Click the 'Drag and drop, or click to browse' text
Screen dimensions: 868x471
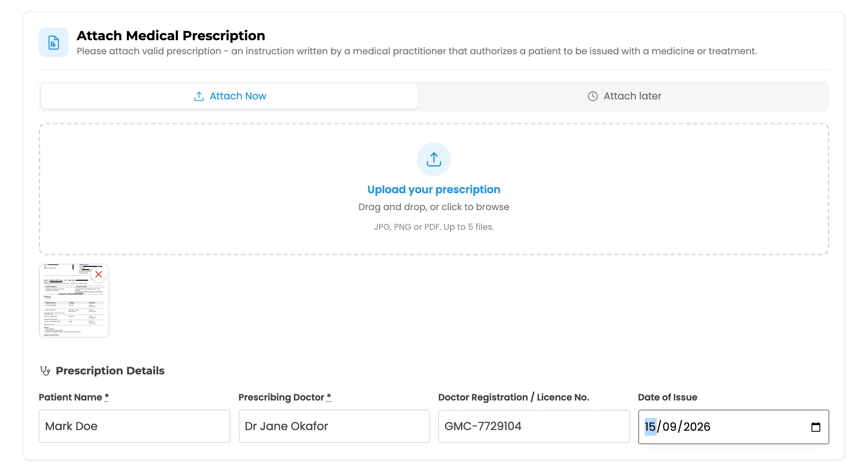pos(434,207)
